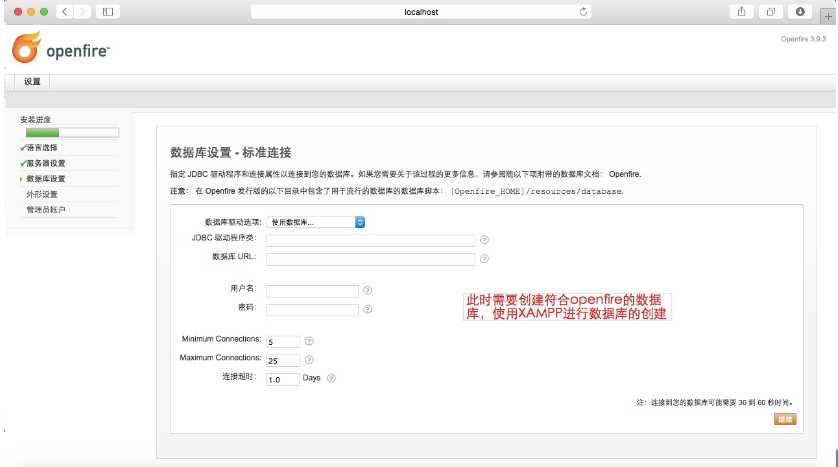Click the localhost address bar
Viewport: 838px width, 467px height.
point(421,12)
